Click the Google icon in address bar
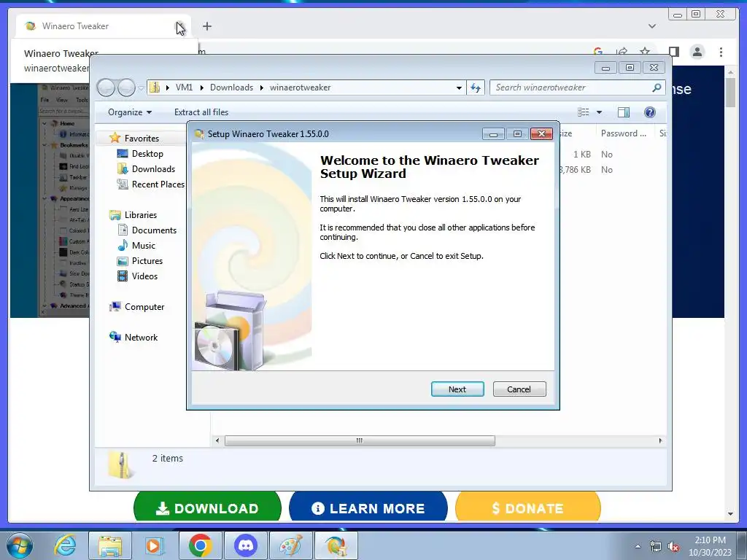 tap(598, 50)
